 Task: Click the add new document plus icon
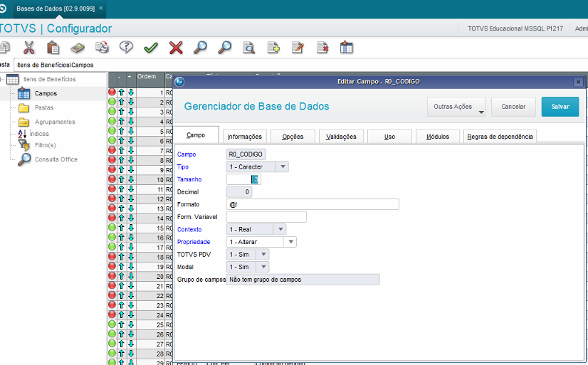coord(273,48)
